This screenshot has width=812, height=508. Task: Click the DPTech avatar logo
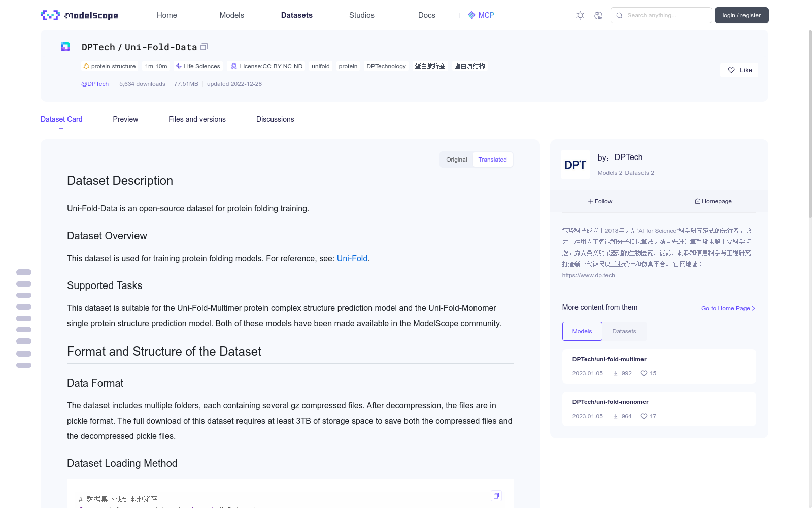click(576, 165)
